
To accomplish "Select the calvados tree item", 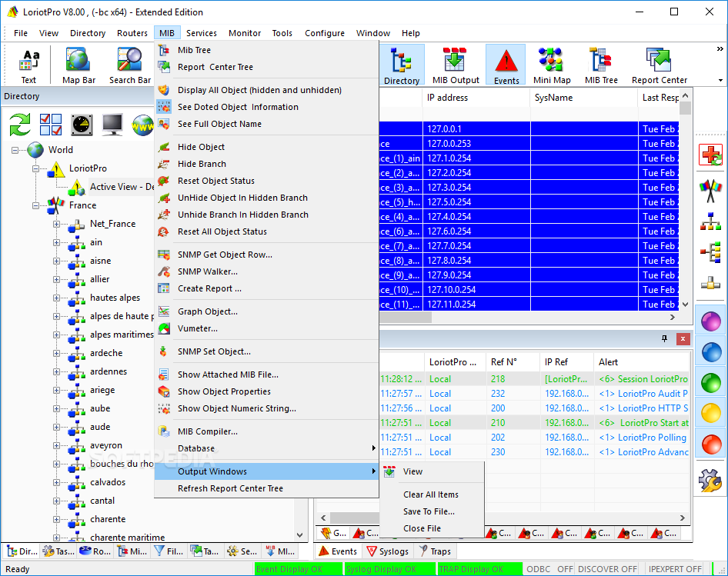I will 108,482.
